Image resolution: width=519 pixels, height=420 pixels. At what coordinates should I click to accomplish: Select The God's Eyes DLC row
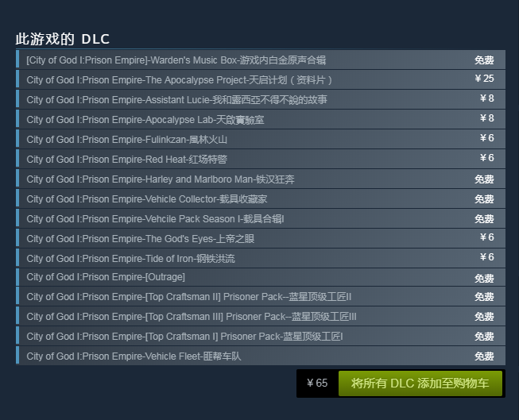pos(141,239)
